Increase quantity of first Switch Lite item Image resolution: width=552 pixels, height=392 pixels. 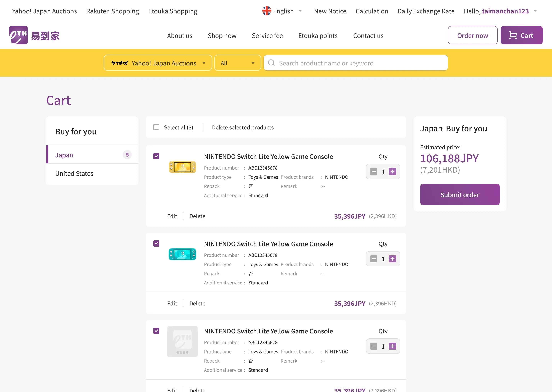pyautogui.click(x=392, y=172)
